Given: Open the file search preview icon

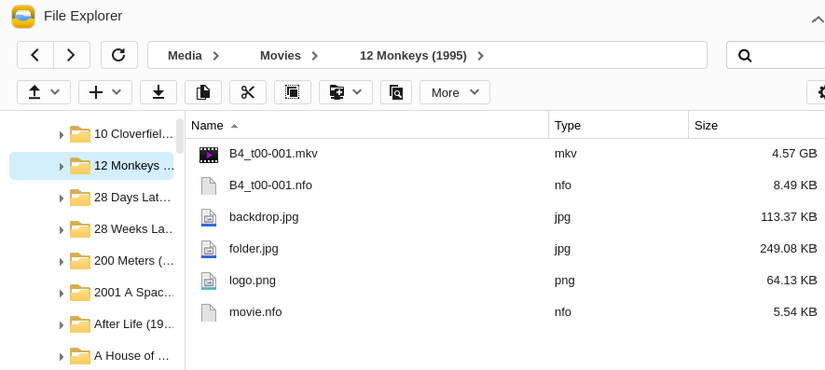Looking at the screenshot, I should coord(396,93).
